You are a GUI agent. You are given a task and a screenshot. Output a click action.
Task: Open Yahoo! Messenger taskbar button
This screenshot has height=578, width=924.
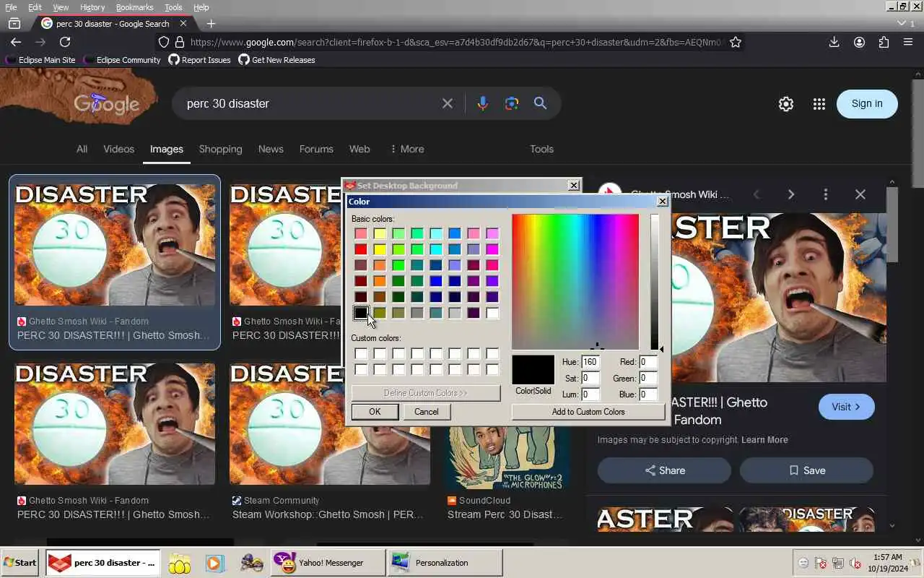point(328,563)
